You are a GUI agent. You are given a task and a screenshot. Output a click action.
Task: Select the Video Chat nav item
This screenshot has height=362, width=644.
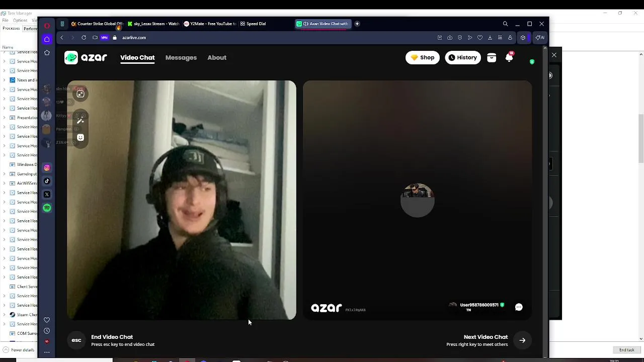click(x=137, y=57)
